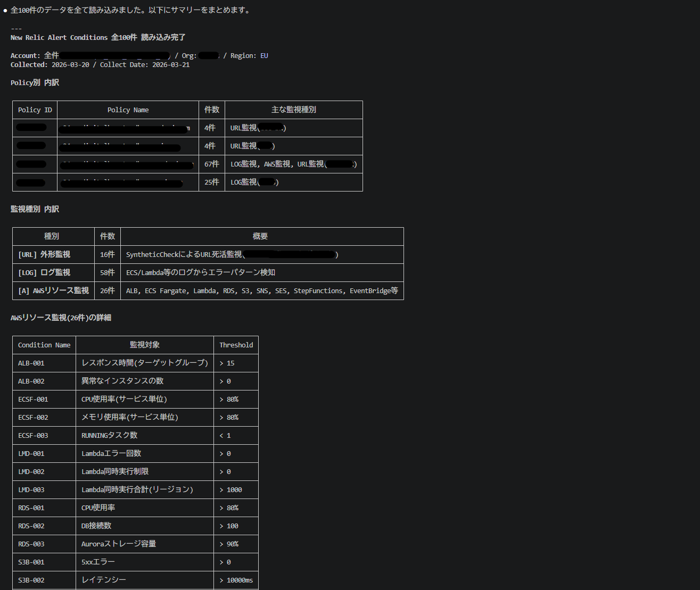Click the S3B-002 condition name
The width and height of the screenshot is (700, 590).
(31, 580)
